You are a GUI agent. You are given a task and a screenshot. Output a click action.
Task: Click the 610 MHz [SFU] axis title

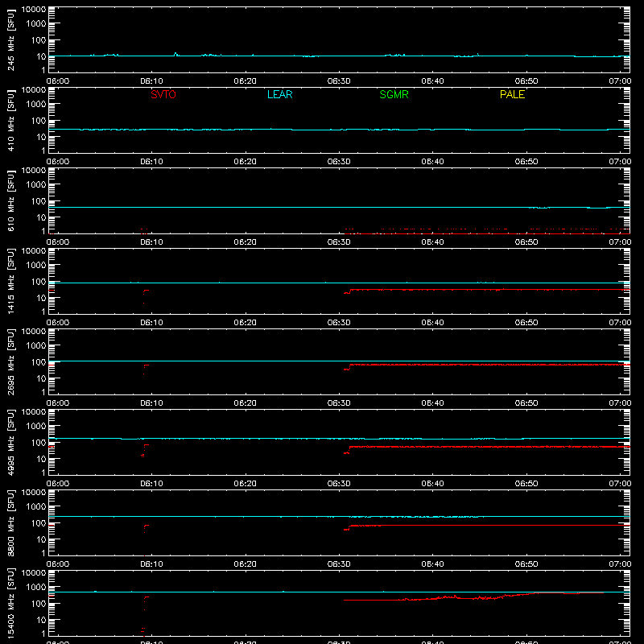click(11, 200)
